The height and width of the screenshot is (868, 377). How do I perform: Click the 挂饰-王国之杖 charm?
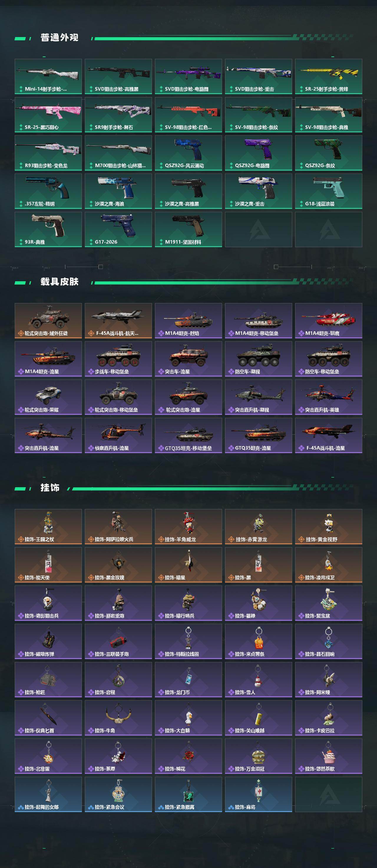tap(48, 527)
